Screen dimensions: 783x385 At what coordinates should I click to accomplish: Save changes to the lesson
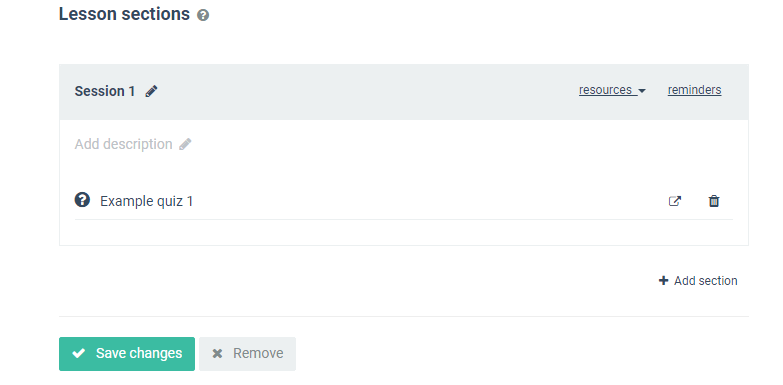[x=127, y=354]
